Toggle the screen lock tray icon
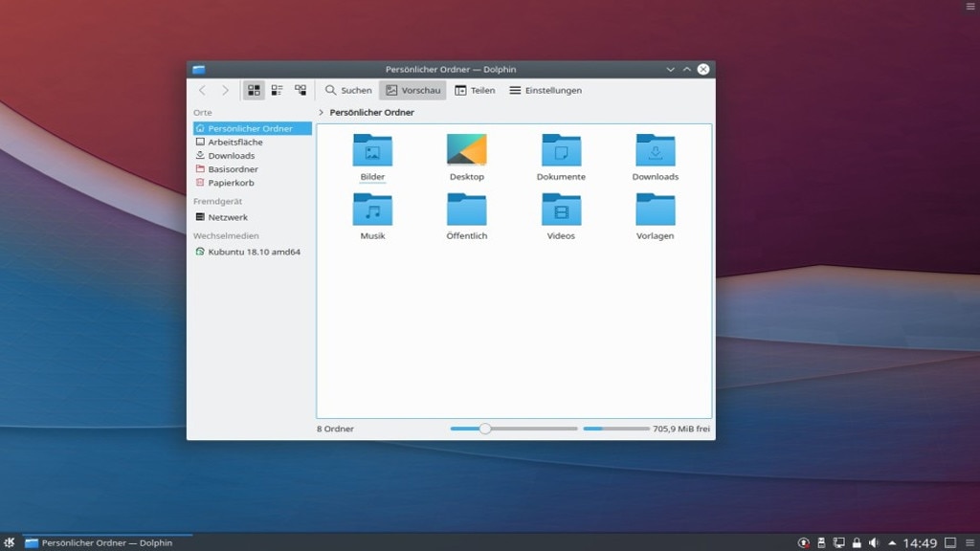The width and height of the screenshot is (980, 551). (856, 542)
